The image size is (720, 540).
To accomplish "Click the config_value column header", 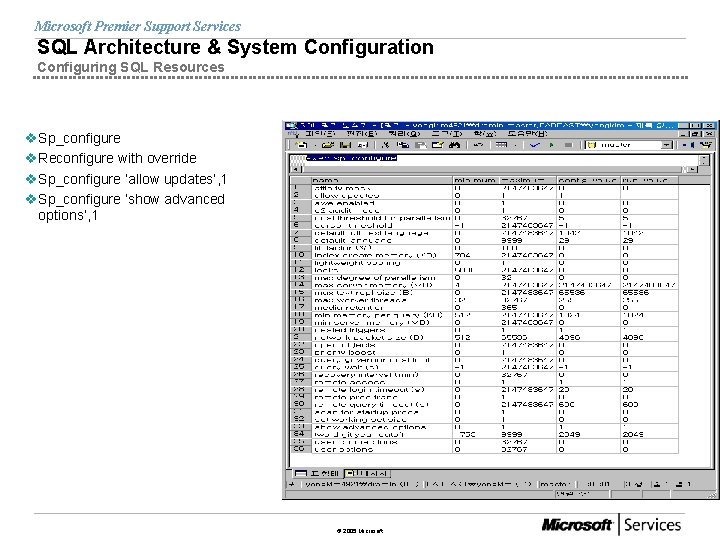I will pyautogui.click(x=589, y=180).
